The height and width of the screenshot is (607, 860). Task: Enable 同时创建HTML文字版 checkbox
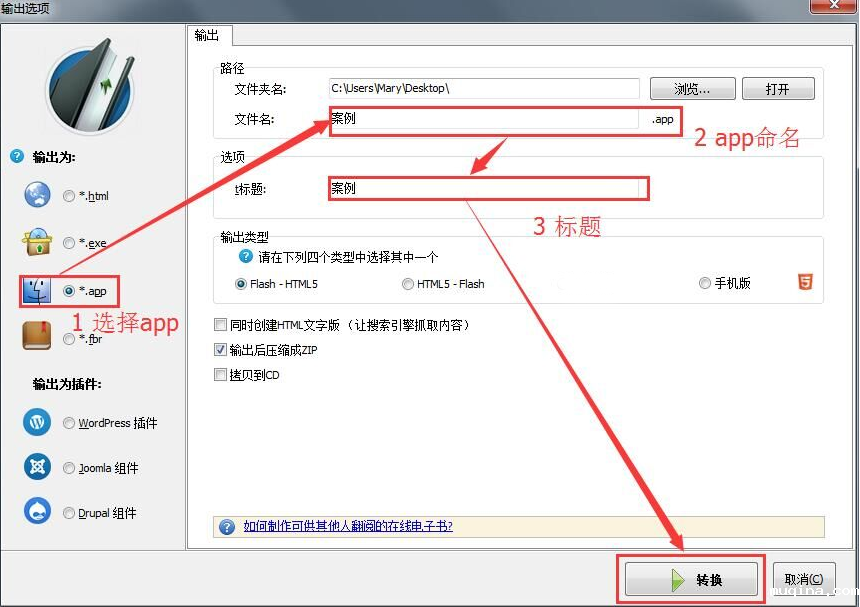(x=221, y=325)
